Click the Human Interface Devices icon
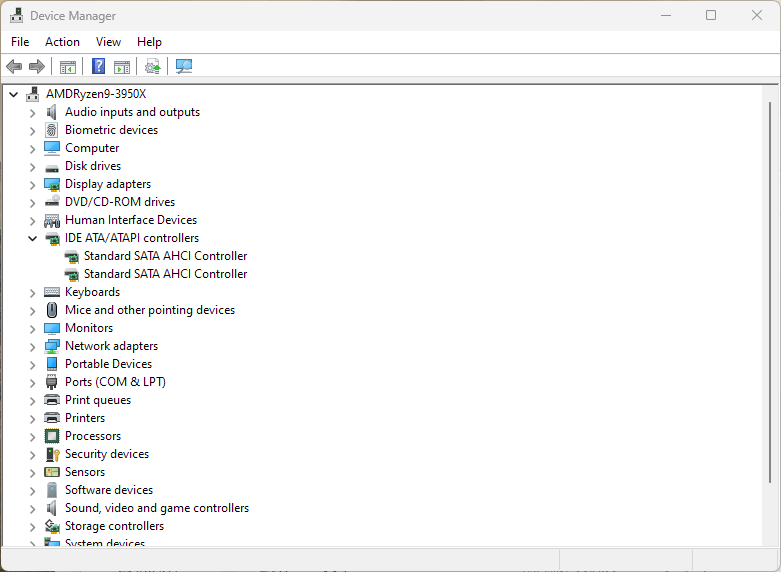This screenshot has height=572, width=781. [52, 220]
